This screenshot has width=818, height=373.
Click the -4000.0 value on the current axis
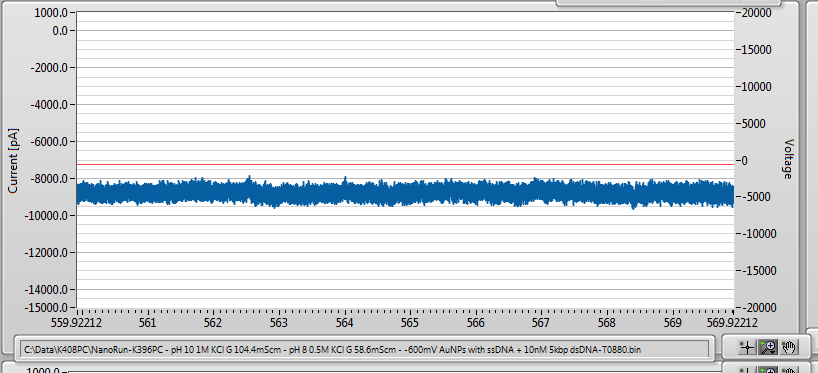[50, 105]
